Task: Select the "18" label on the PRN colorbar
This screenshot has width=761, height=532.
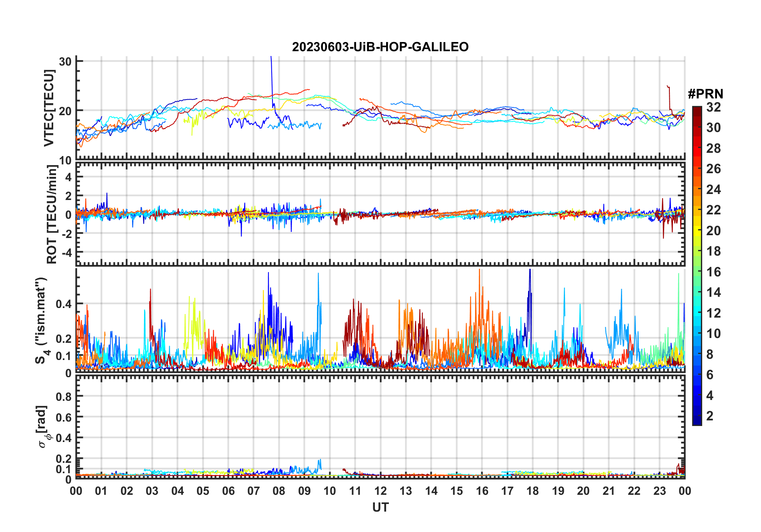Action: 713,251
